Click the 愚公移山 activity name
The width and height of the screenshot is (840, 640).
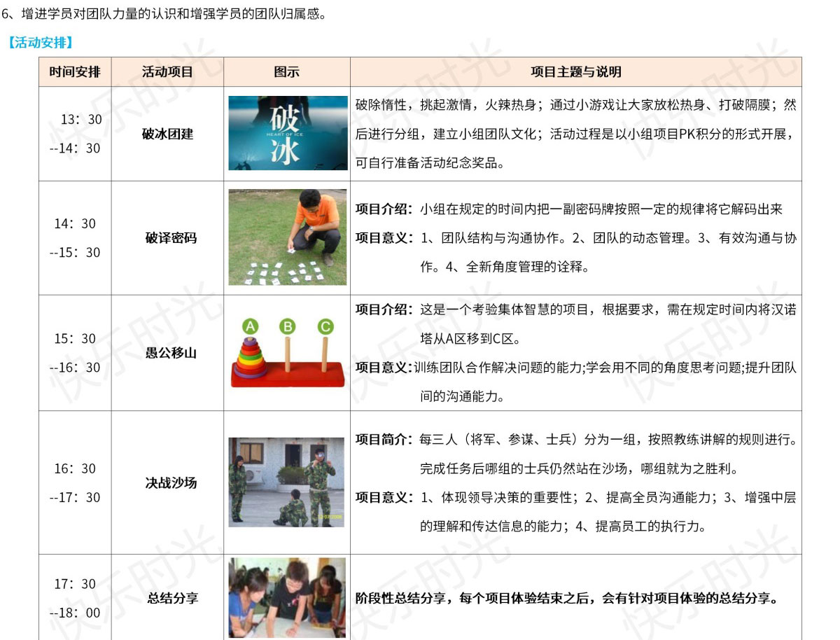click(x=171, y=353)
